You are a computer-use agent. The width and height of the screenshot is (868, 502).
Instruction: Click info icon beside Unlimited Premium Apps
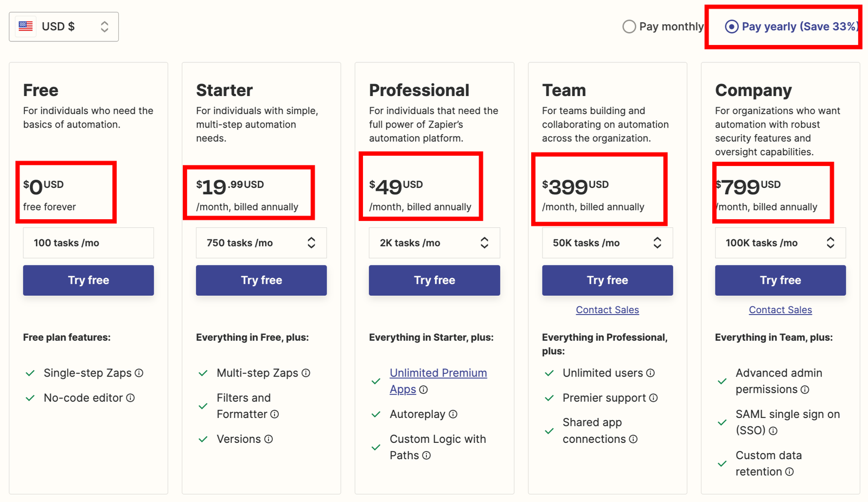click(x=423, y=390)
